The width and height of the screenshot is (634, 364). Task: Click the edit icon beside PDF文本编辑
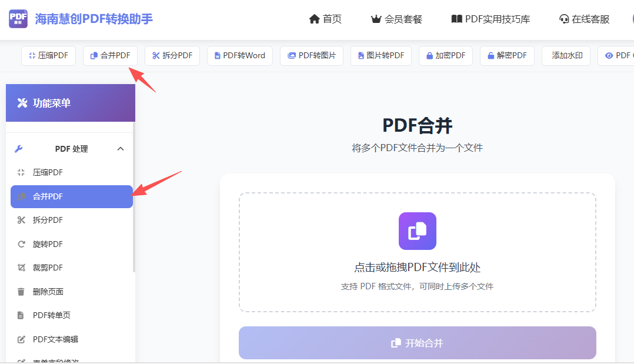[x=21, y=339]
